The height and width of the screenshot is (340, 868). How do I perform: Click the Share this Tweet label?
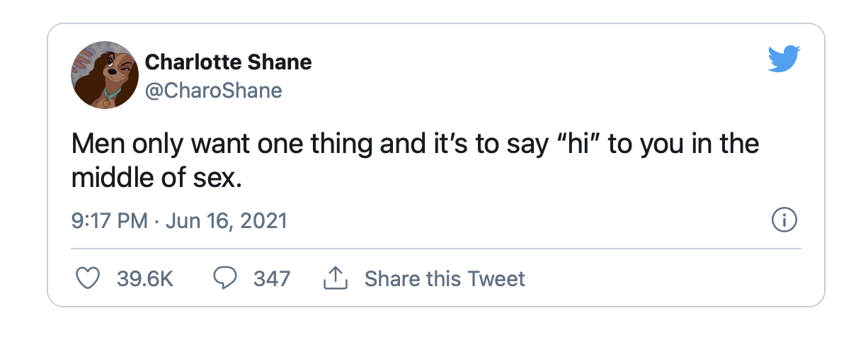445,278
